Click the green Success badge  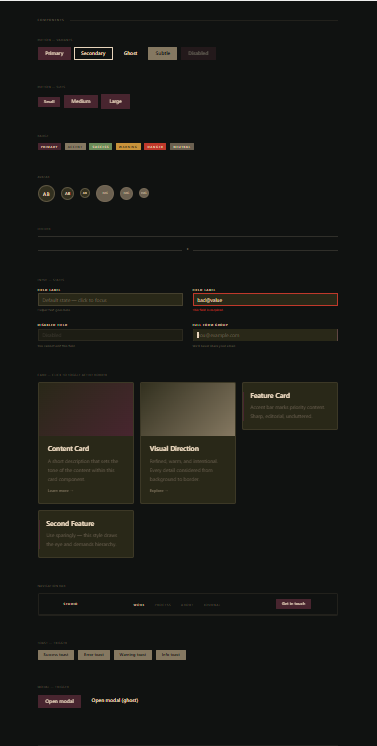pyautogui.click(x=100, y=147)
